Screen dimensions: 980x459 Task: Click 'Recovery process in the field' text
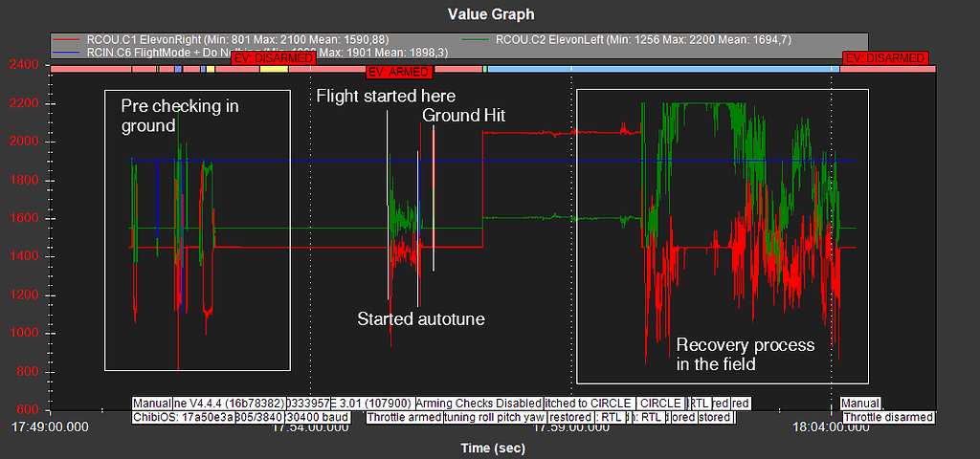coord(745,354)
